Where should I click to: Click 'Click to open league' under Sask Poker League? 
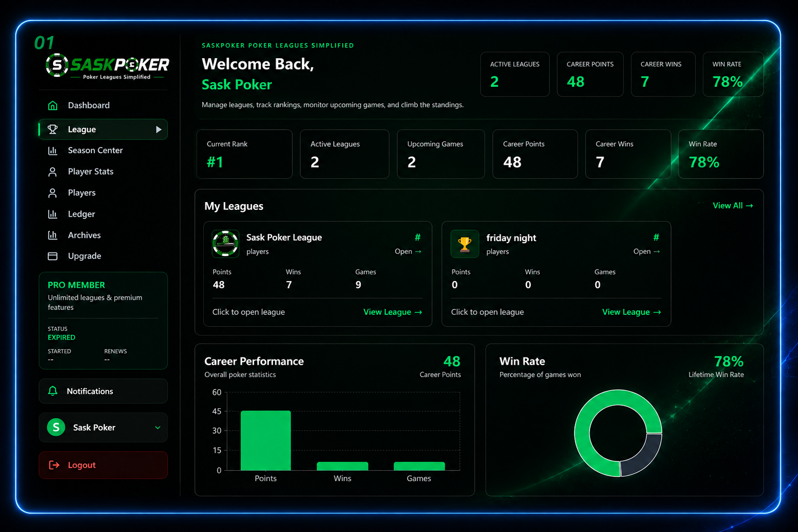(x=248, y=312)
